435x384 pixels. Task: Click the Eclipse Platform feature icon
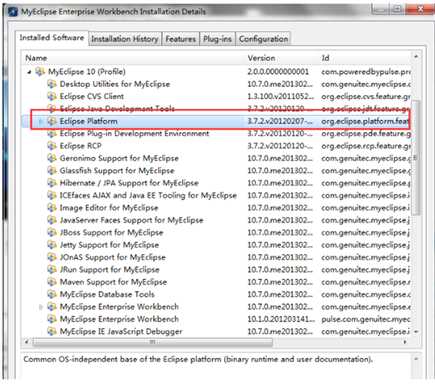(x=52, y=121)
